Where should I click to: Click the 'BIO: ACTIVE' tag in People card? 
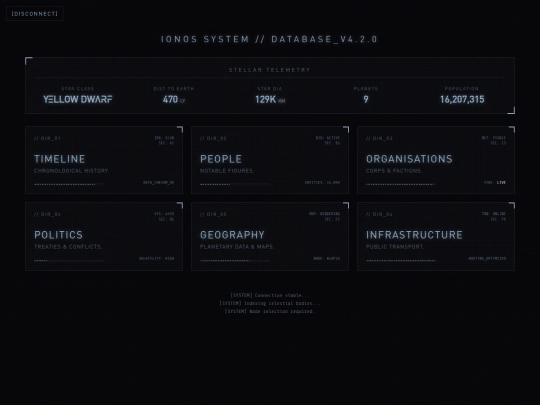[328, 138]
